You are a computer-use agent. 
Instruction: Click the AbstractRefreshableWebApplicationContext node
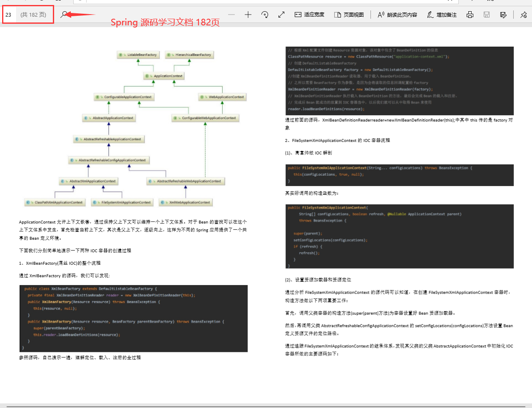pyautogui.click(x=186, y=181)
